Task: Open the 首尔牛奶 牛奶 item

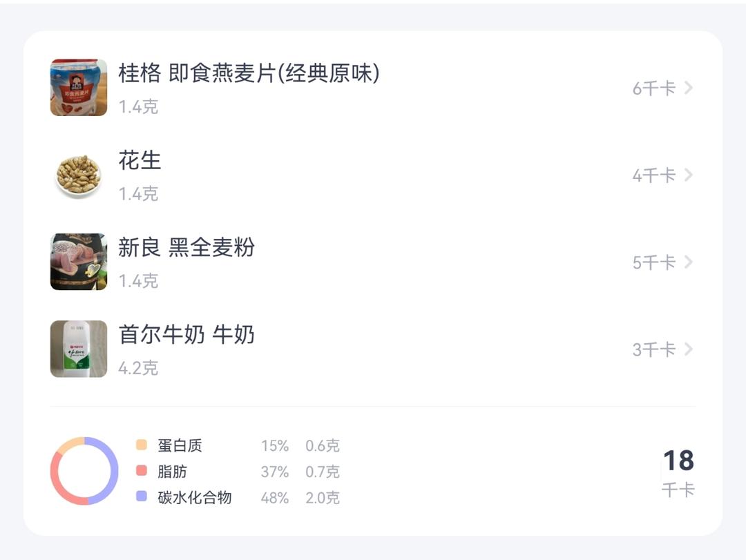Action: tap(186, 335)
